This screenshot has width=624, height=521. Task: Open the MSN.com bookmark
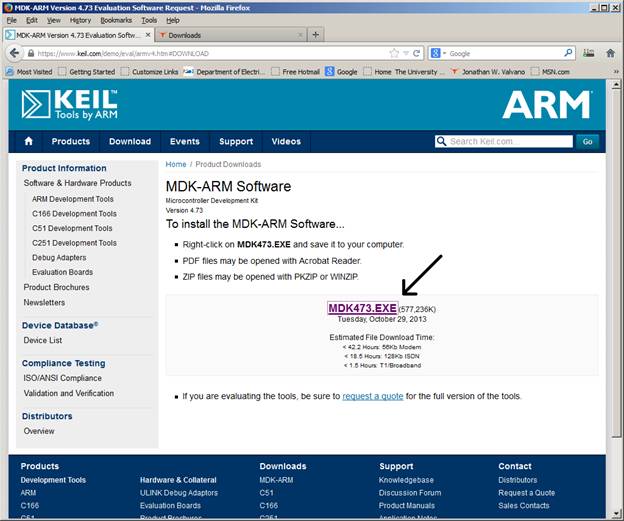click(551, 72)
